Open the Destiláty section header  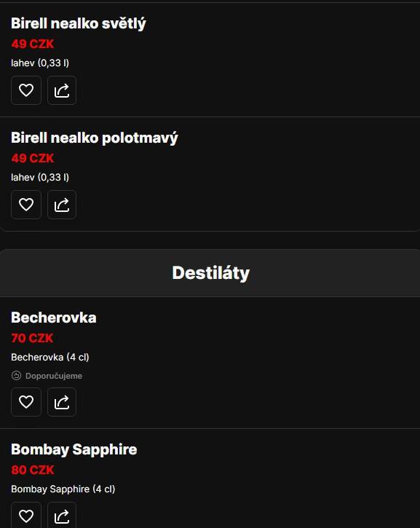210,273
